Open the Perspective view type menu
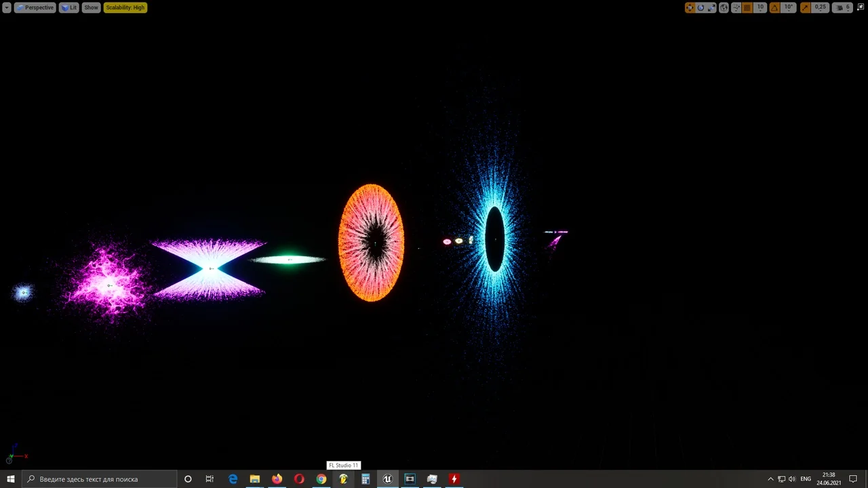868x488 pixels. click(x=35, y=7)
